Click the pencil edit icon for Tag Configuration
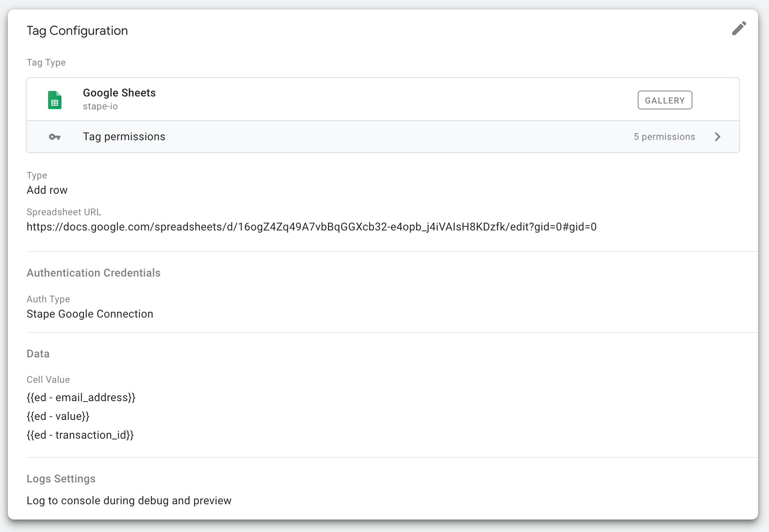This screenshot has height=532, width=769. click(x=739, y=29)
